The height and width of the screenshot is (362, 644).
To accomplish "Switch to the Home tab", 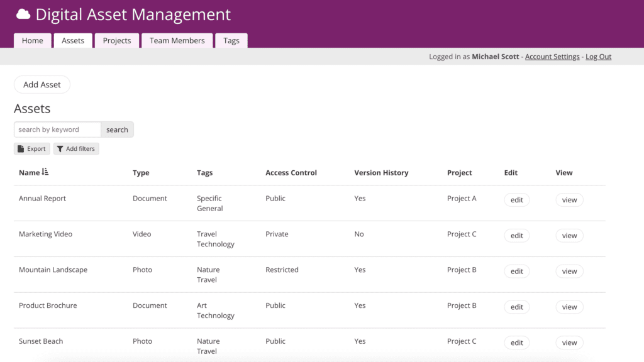I will pos(33,40).
